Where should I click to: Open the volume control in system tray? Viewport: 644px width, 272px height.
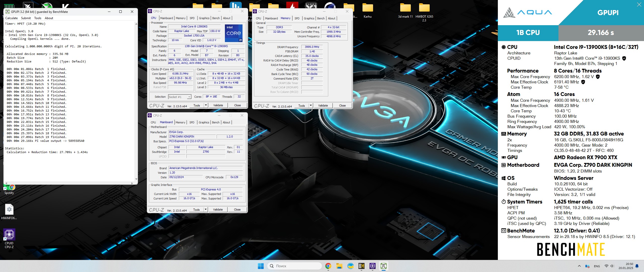[x=612, y=266]
